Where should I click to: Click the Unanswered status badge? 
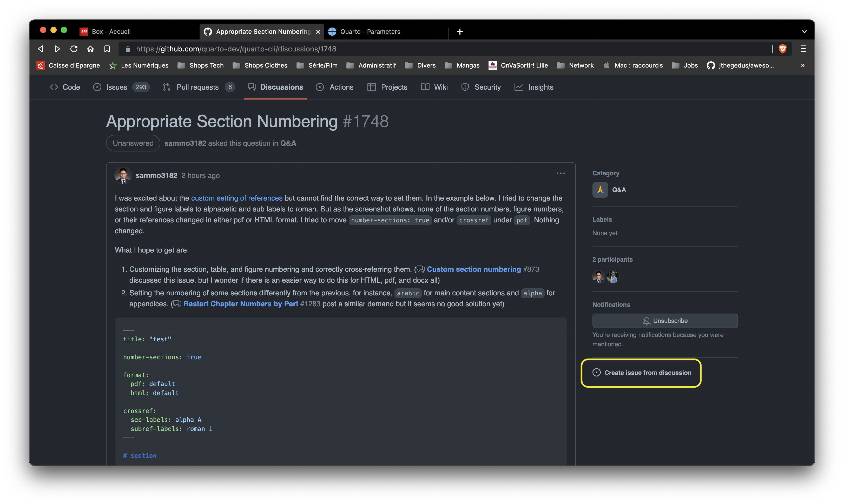click(x=133, y=143)
